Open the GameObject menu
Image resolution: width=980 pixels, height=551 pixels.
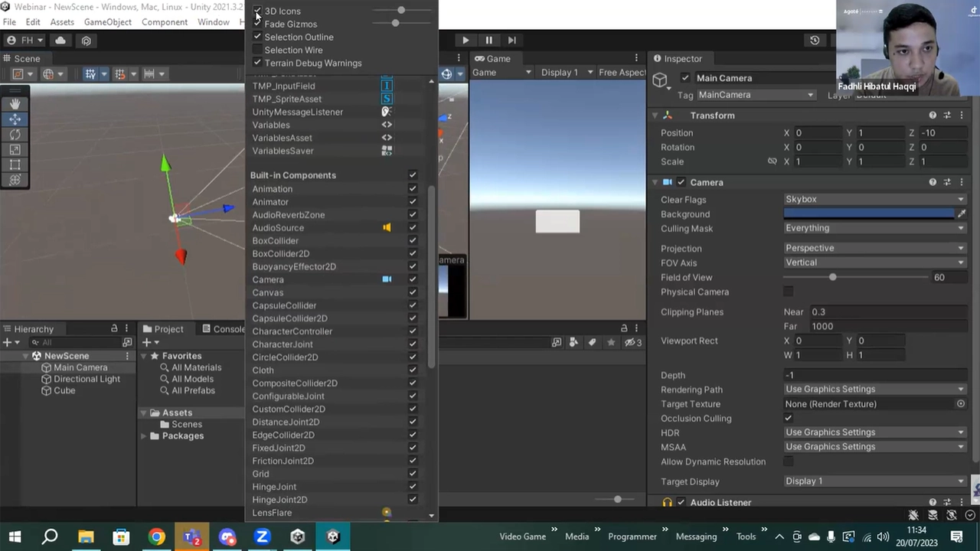click(107, 22)
